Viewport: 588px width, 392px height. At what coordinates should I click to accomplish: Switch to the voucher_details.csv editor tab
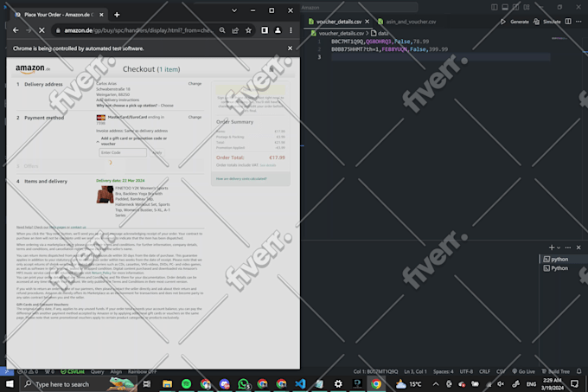(339, 22)
